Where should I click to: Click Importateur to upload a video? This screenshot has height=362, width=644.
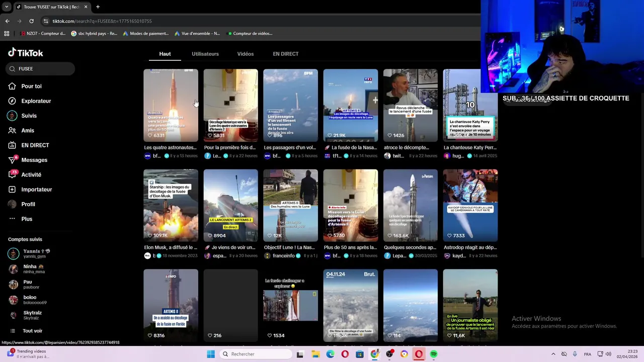pos(30,190)
